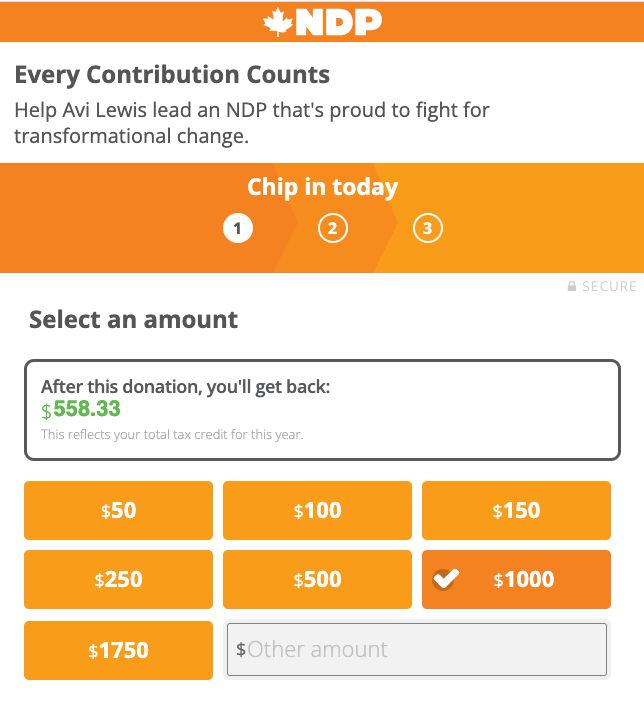
Task: Select the $500 donation button
Action: (317, 579)
